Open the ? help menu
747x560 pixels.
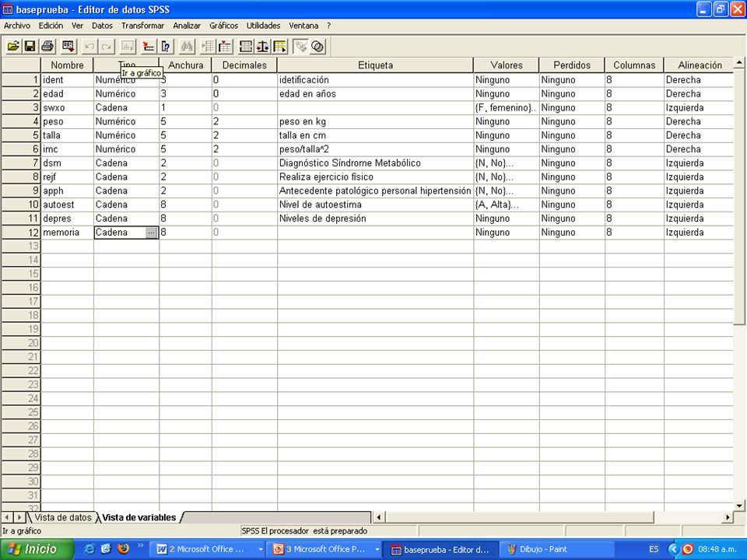[x=328, y=26]
